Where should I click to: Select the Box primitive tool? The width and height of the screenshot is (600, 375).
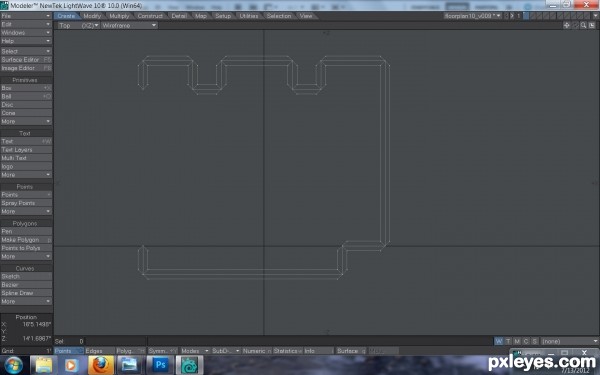pyautogui.click(x=26, y=88)
